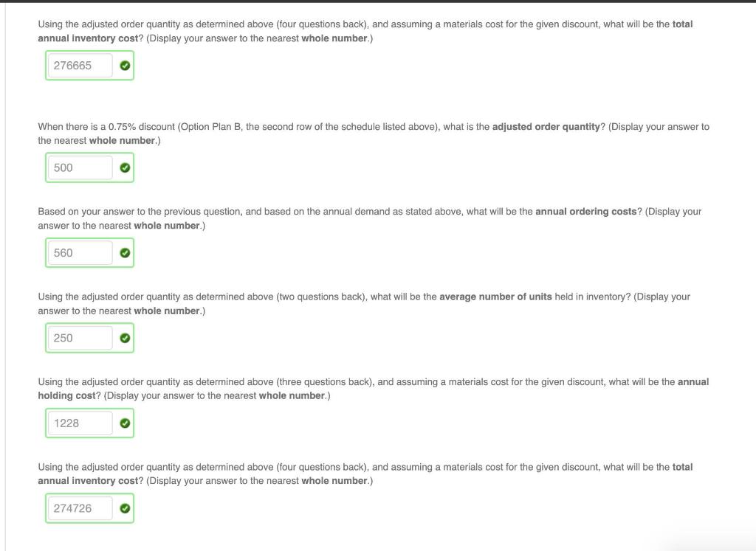Screen dimensions: 756x551
Task: Click the correct-answer icon for annual ordering costs
Action: pyautogui.click(x=124, y=252)
